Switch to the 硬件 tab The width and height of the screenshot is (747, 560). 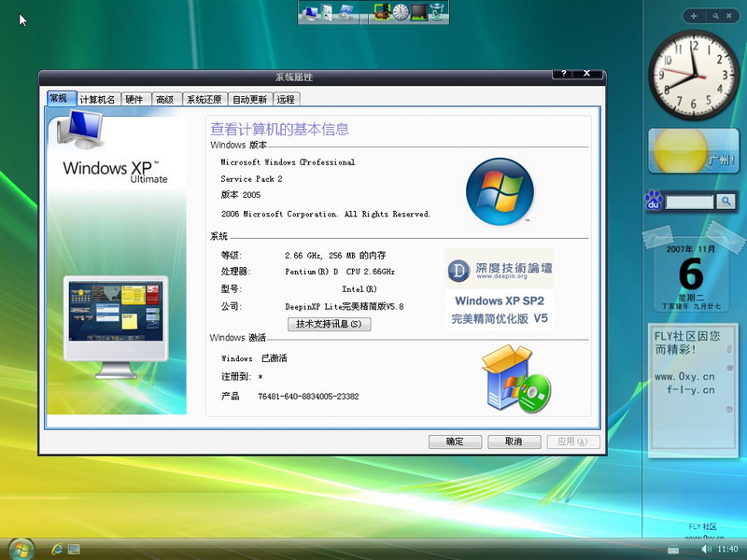[135, 99]
